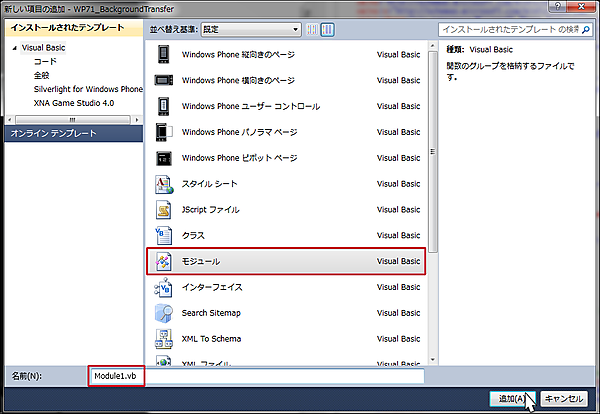Open the インストールされたテンプレート section
600x414 pixels.
click(x=74, y=28)
